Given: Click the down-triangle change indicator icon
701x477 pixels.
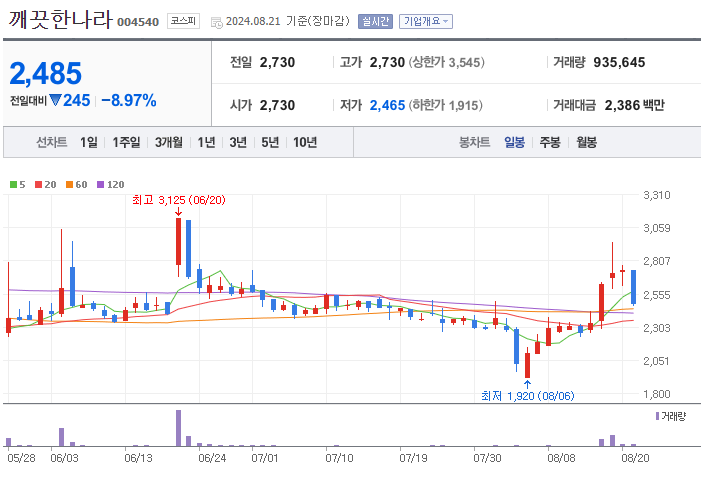Looking at the screenshot, I should [55, 100].
